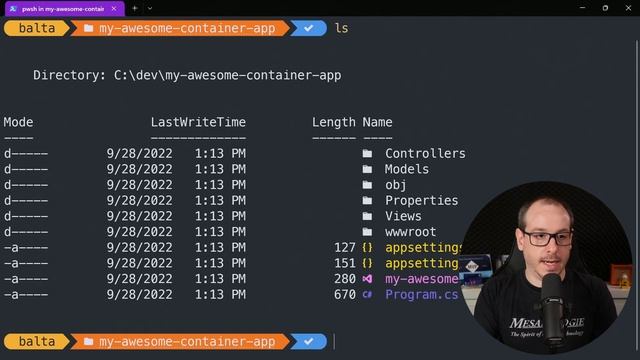The width and height of the screenshot is (640, 360).
Task: Click the C# icon next to Program.cs
Action: [x=367, y=294]
